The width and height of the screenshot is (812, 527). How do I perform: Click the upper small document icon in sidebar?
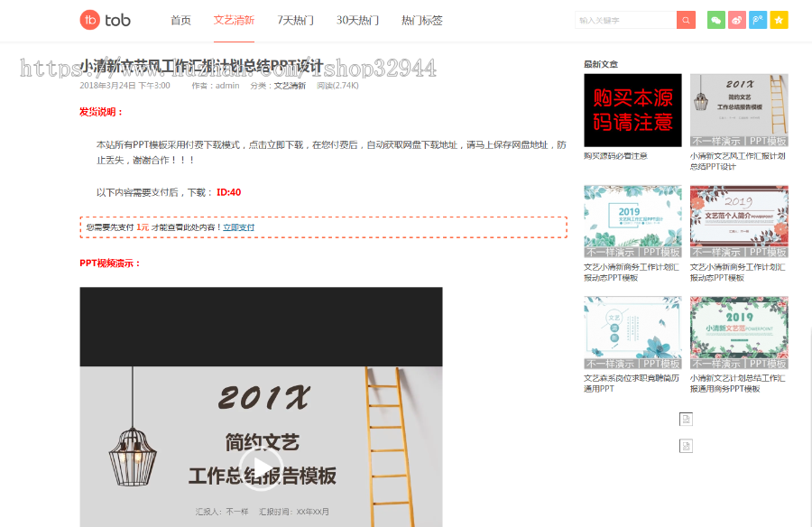(686, 419)
